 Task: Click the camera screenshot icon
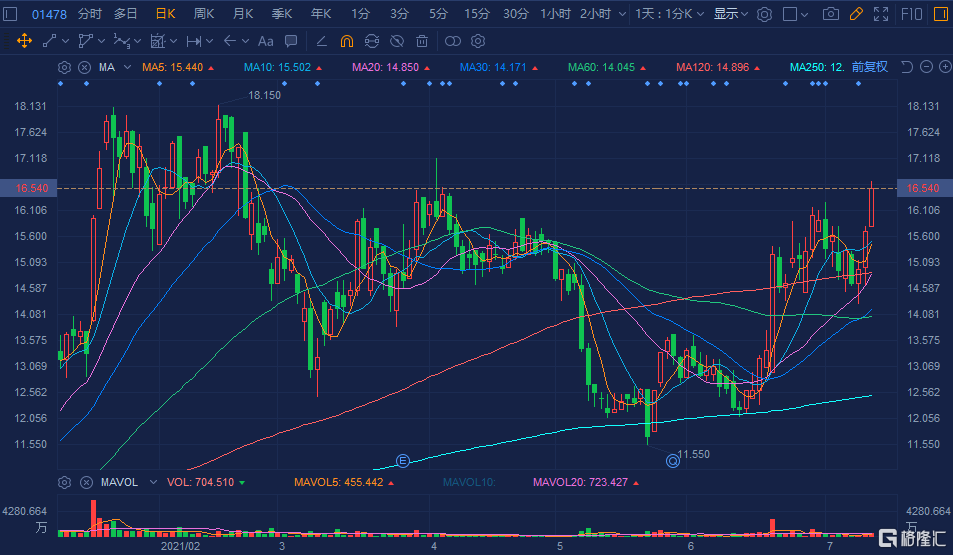(x=830, y=14)
